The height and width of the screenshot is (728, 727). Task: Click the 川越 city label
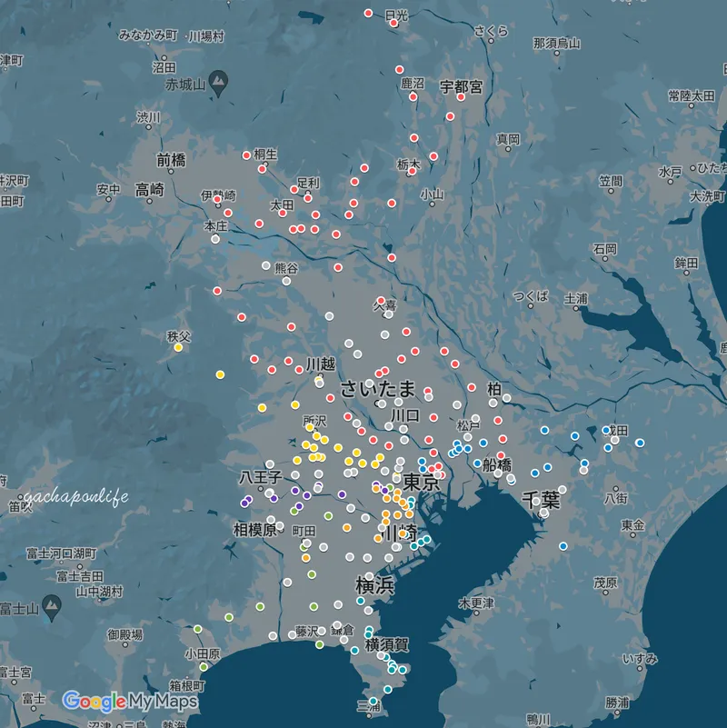(x=320, y=364)
